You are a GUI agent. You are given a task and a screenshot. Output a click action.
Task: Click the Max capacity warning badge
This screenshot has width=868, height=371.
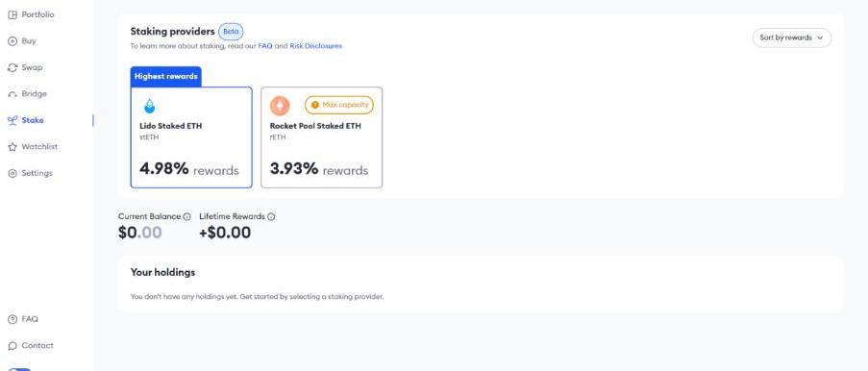click(x=339, y=105)
